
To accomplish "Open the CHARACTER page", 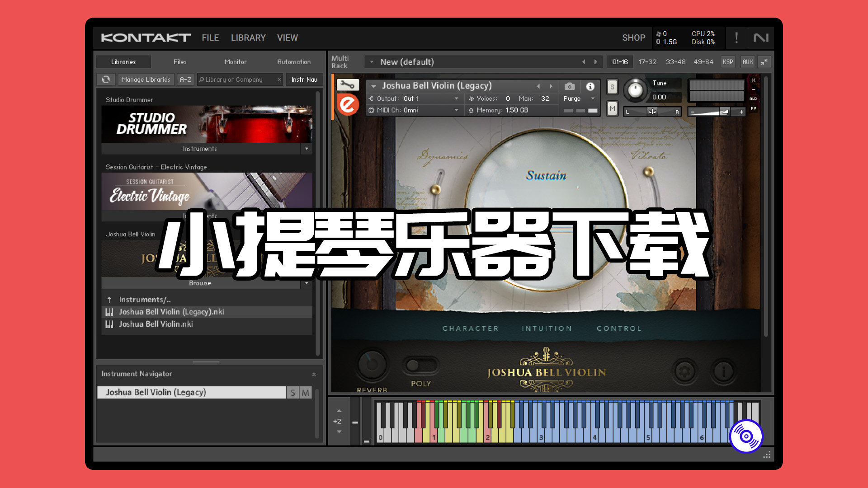I will point(471,328).
